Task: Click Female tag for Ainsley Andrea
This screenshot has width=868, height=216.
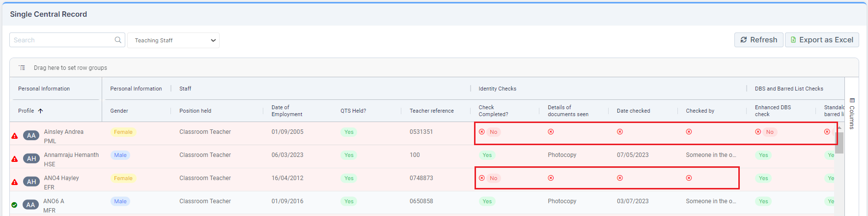Action: click(123, 132)
